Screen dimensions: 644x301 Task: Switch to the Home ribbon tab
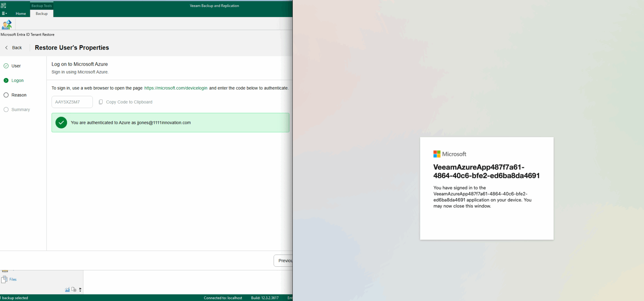pyautogui.click(x=21, y=14)
